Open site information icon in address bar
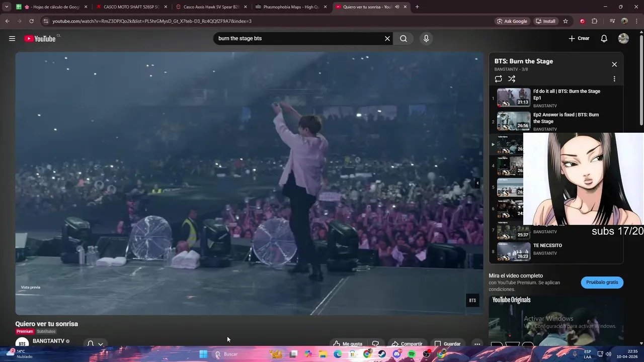 [x=46, y=21]
